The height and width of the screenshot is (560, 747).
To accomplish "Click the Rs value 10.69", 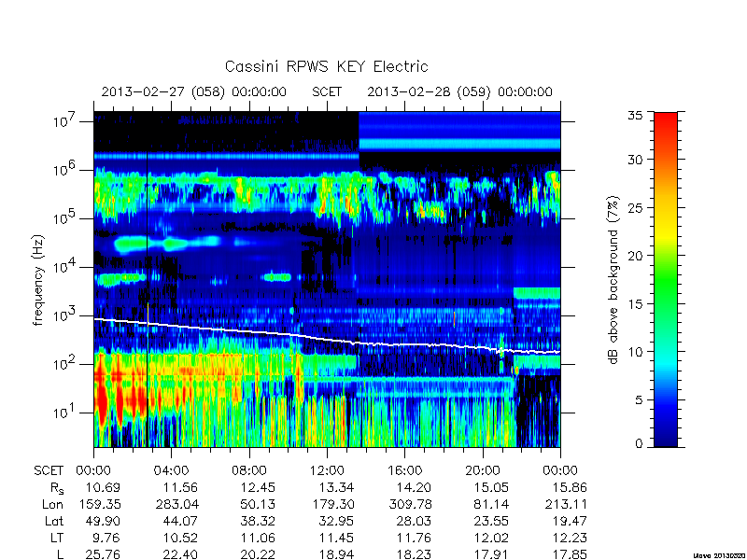I will (103, 487).
